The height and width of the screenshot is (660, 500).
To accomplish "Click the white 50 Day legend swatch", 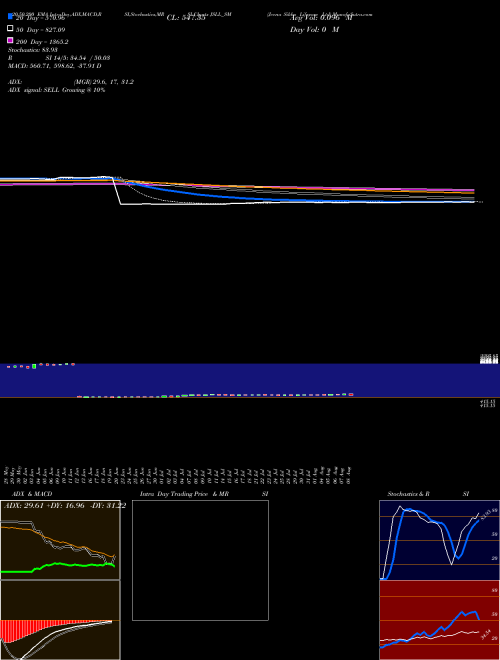I will coord(10,28).
